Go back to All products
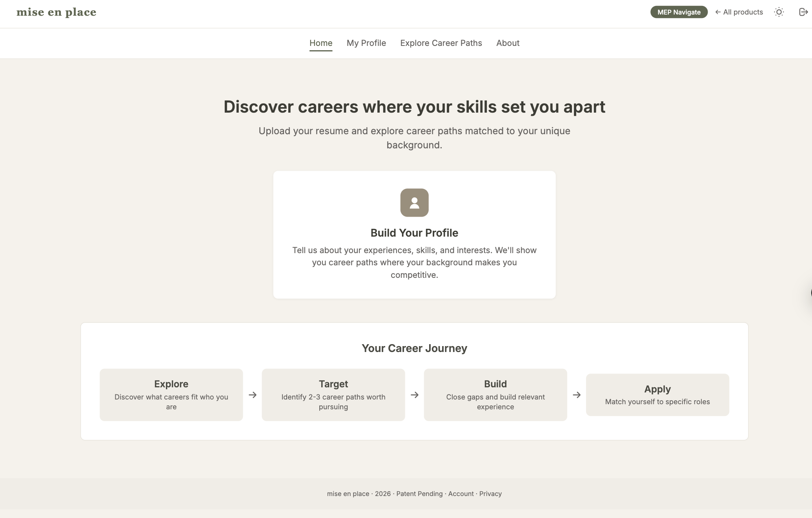Viewport: 812px width, 518px height. (739, 12)
